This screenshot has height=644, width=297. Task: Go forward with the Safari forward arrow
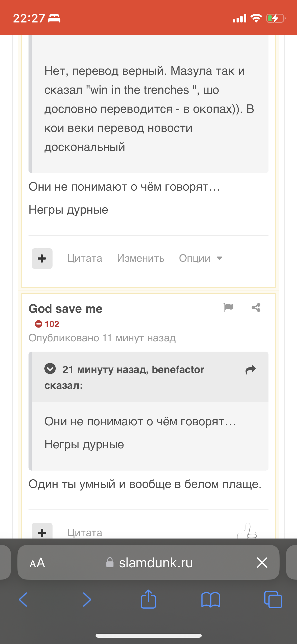point(87,600)
